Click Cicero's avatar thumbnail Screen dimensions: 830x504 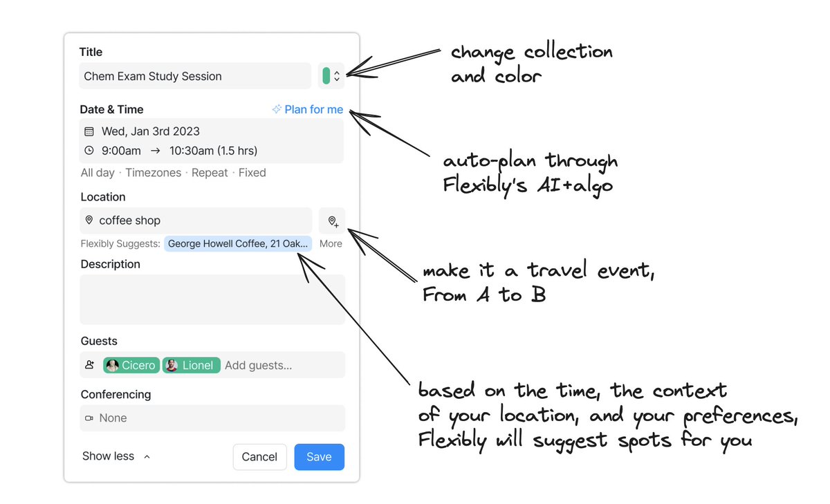[x=113, y=365]
